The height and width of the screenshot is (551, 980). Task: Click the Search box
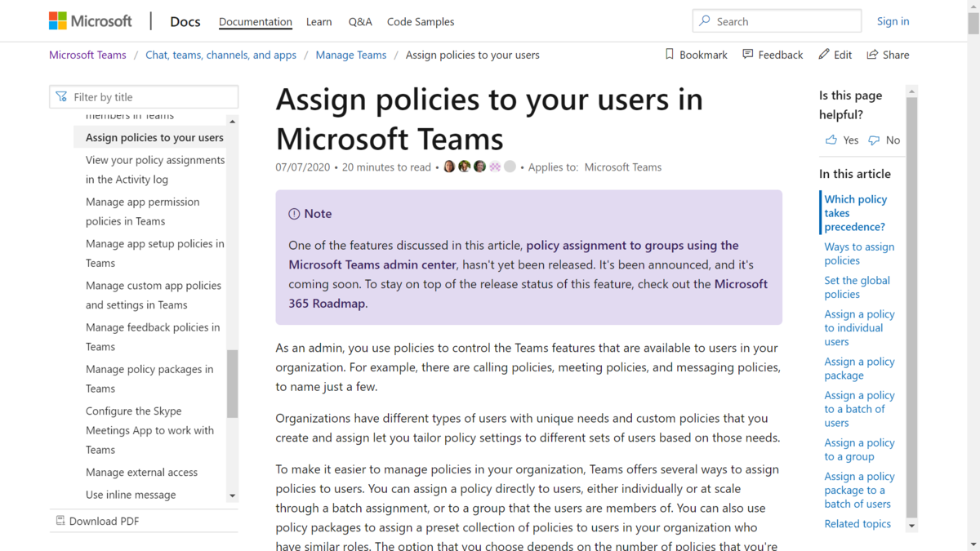click(777, 21)
